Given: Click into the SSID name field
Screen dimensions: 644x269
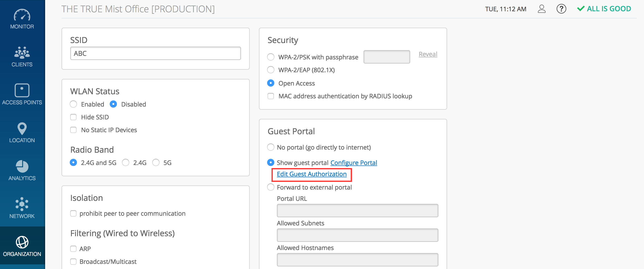Looking at the screenshot, I should (x=155, y=53).
